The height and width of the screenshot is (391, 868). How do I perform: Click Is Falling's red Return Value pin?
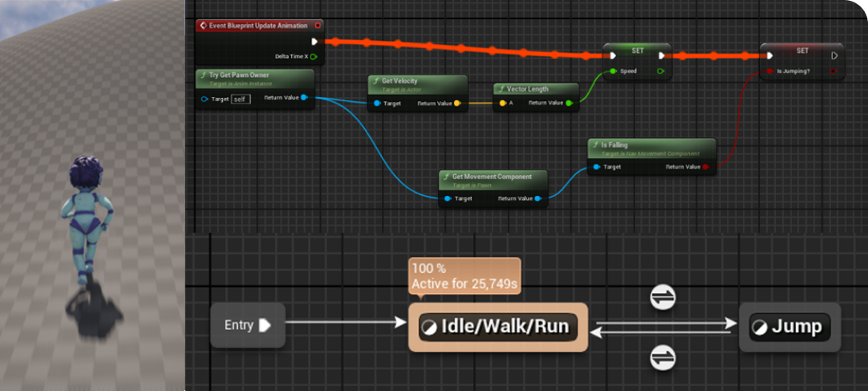[706, 167]
